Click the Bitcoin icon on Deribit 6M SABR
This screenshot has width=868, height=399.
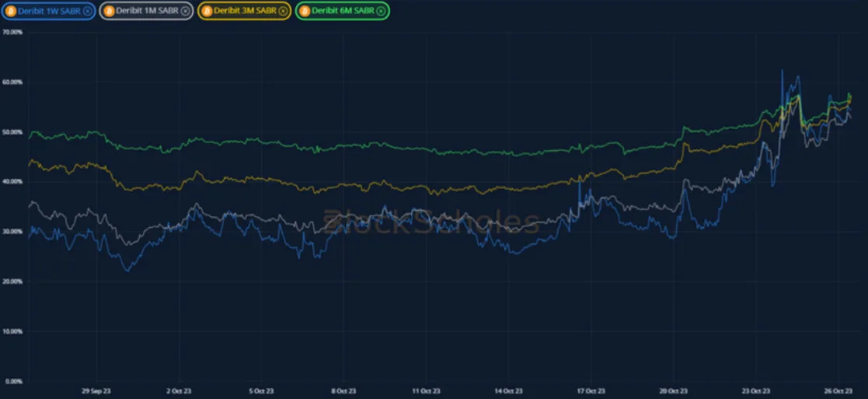point(305,11)
